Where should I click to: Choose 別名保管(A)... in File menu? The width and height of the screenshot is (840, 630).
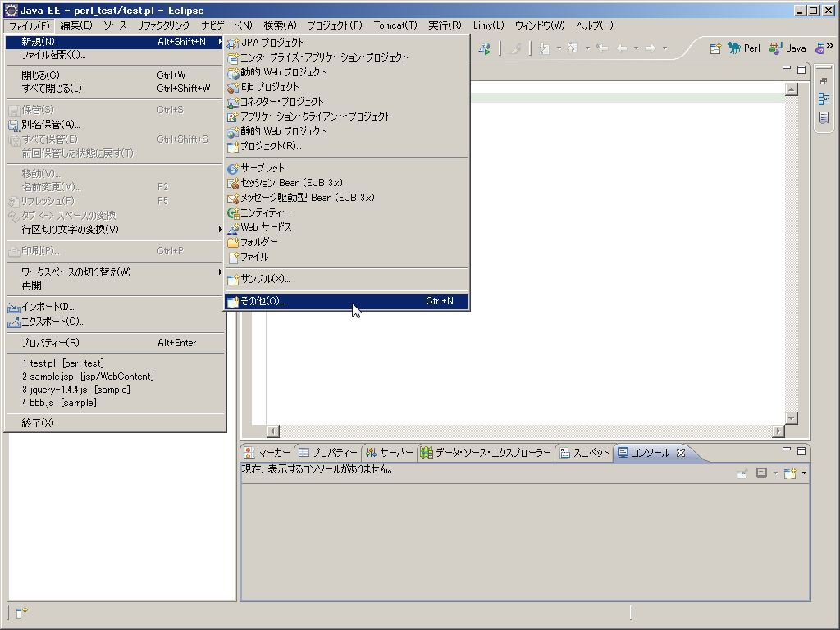(x=115, y=125)
